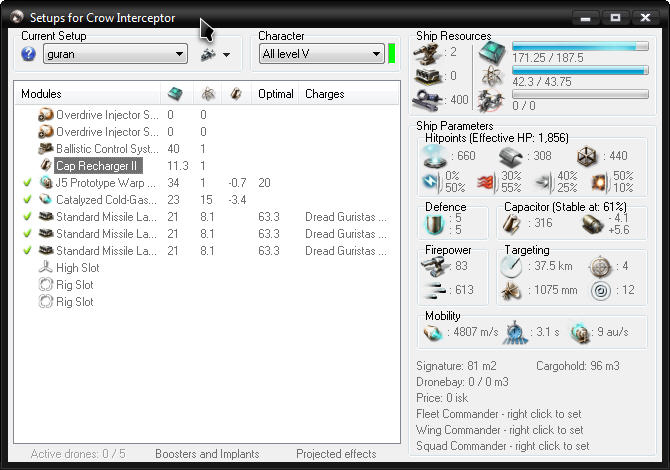Click Wing Commander right click to set
Viewport: 670px width, 470px height.
pos(500,430)
